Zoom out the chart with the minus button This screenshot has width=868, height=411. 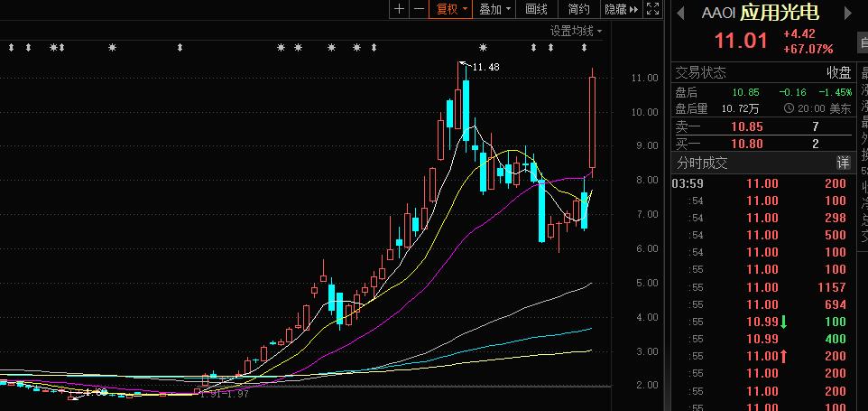click(x=419, y=9)
